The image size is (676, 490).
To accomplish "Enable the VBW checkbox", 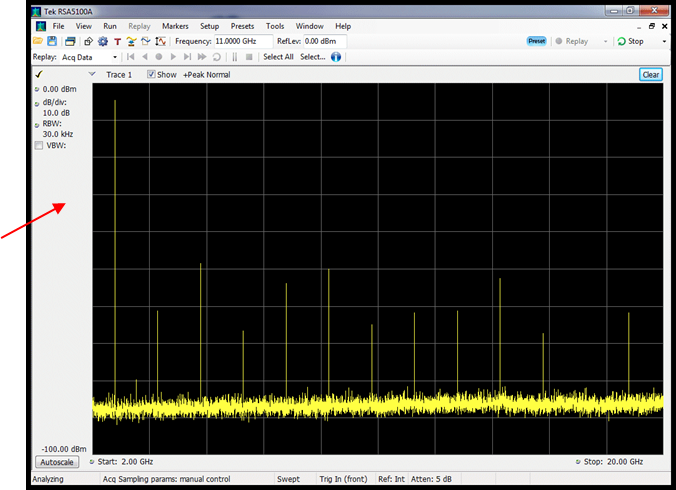I will [39, 146].
